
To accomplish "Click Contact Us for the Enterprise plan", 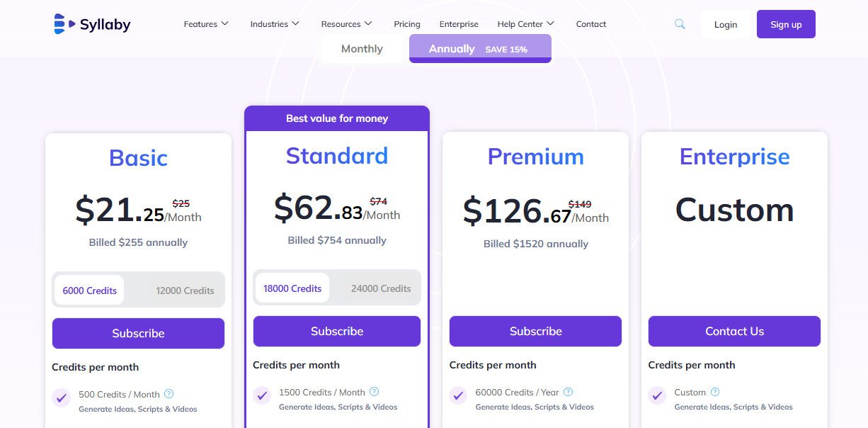I will tap(734, 331).
